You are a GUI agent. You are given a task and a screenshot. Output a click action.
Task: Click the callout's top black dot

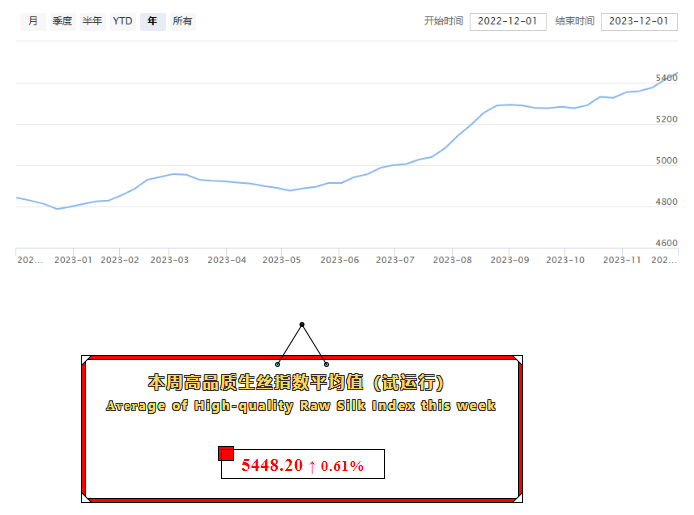point(301,324)
